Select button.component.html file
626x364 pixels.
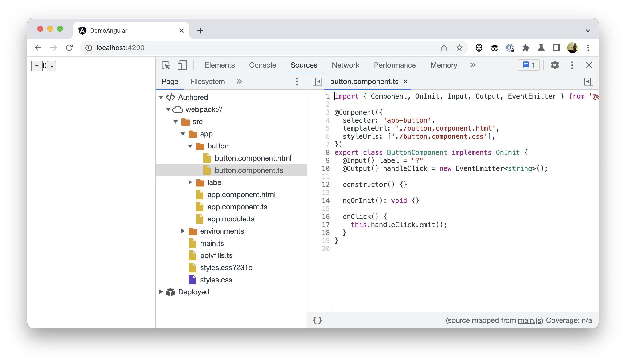pos(253,158)
